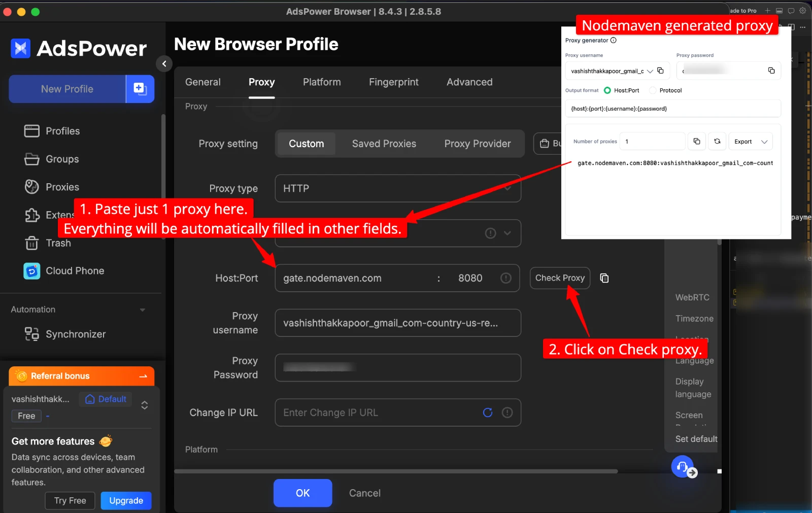Click the arrow on the Referral bonus banner

(143, 376)
